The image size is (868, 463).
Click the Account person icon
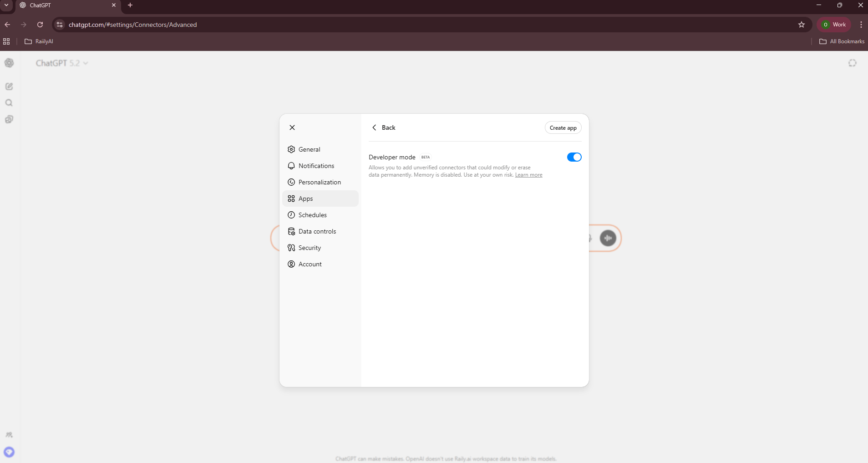tap(291, 264)
